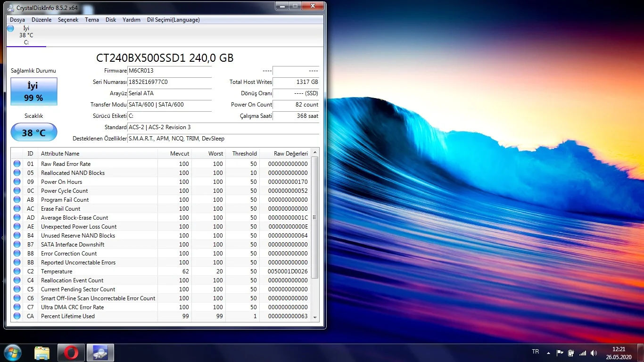Click the status orb beside Temperature attribute
This screenshot has height=362, width=644.
click(x=17, y=271)
